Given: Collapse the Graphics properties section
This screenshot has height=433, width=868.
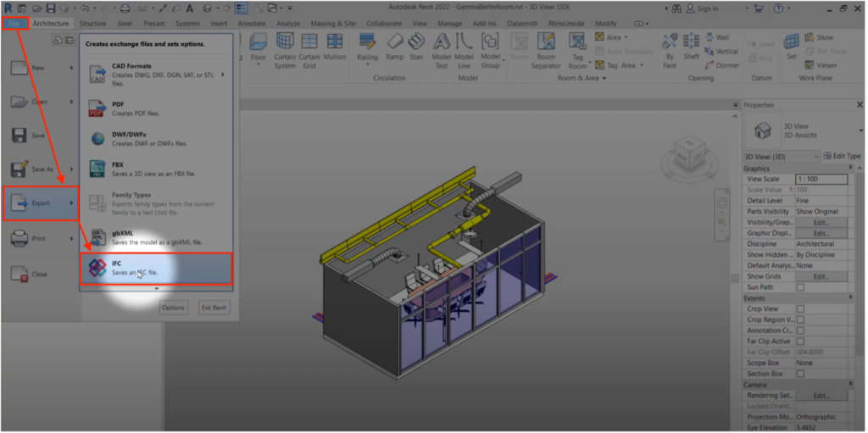Looking at the screenshot, I should click(x=850, y=169).
